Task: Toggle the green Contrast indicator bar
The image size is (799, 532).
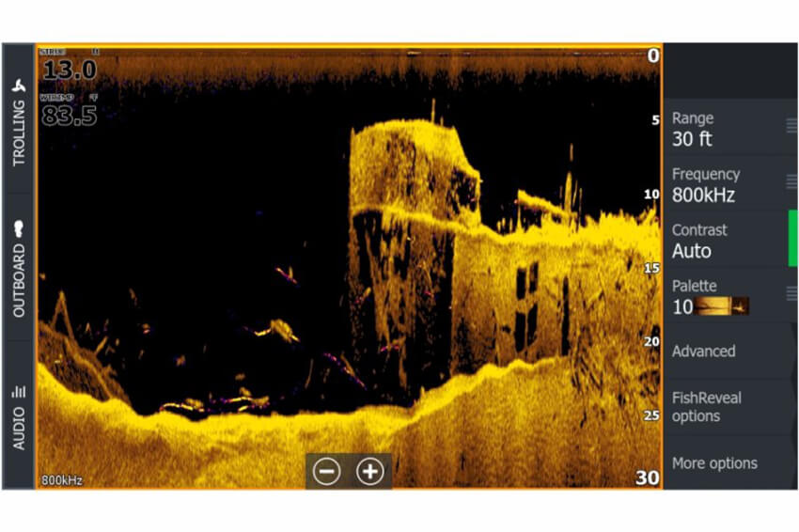Action: [792, 239]
